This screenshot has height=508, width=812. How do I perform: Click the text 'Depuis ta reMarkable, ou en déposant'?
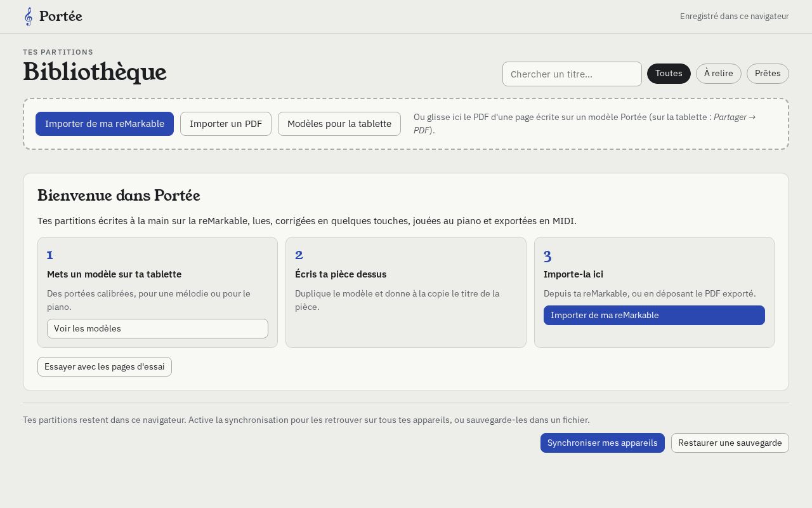(x=650, y=293)
